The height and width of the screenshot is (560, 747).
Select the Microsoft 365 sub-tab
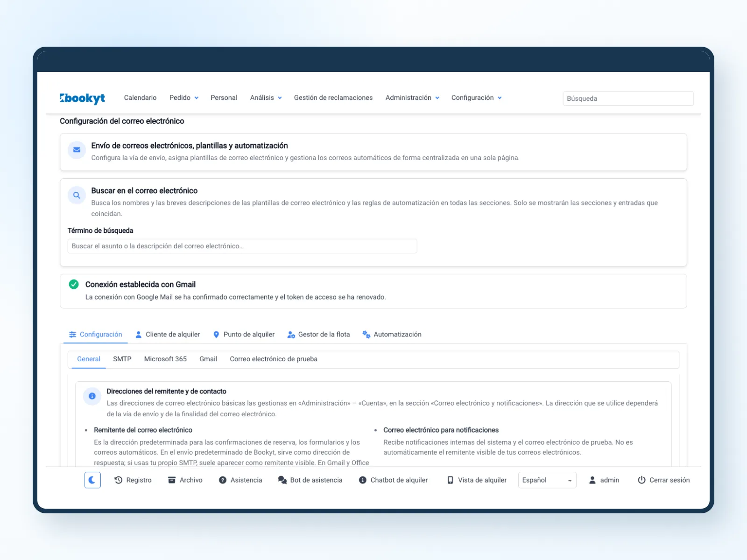pyautogui.click(x=165, y=359)
